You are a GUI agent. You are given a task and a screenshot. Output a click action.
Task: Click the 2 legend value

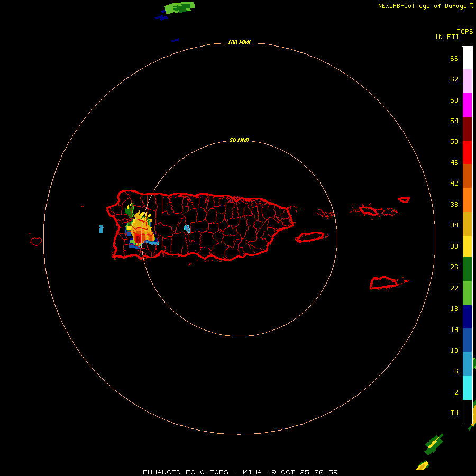[456, 392]
